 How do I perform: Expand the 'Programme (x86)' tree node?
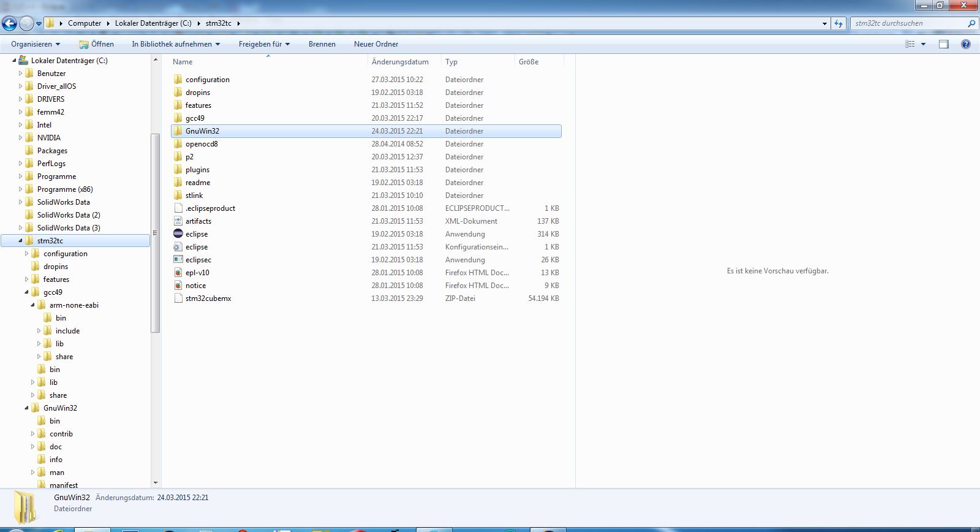pos(20,189)
